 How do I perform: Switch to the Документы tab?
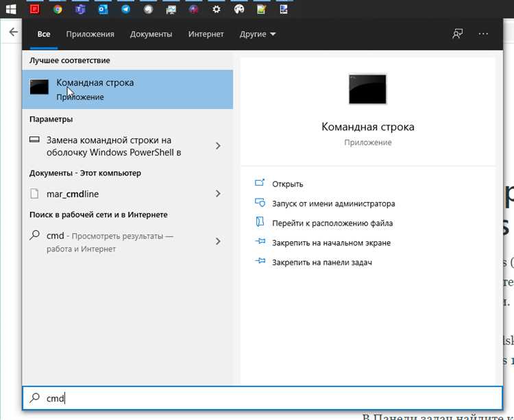point(151,34)
